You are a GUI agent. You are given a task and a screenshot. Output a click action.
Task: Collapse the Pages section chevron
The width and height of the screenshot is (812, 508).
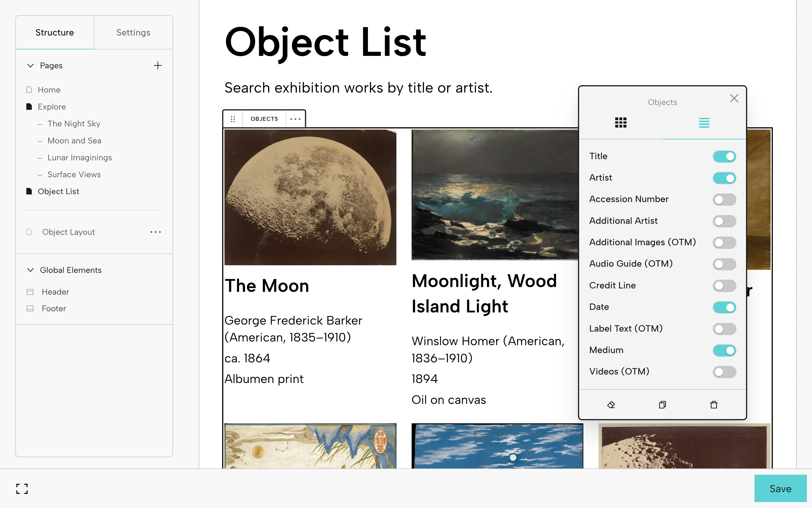click(30, 65)
